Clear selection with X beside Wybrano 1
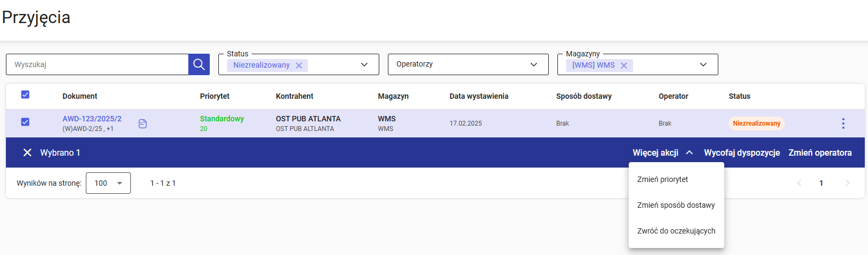Viewport: 868px width, 255px height. [x=27, y=153]
